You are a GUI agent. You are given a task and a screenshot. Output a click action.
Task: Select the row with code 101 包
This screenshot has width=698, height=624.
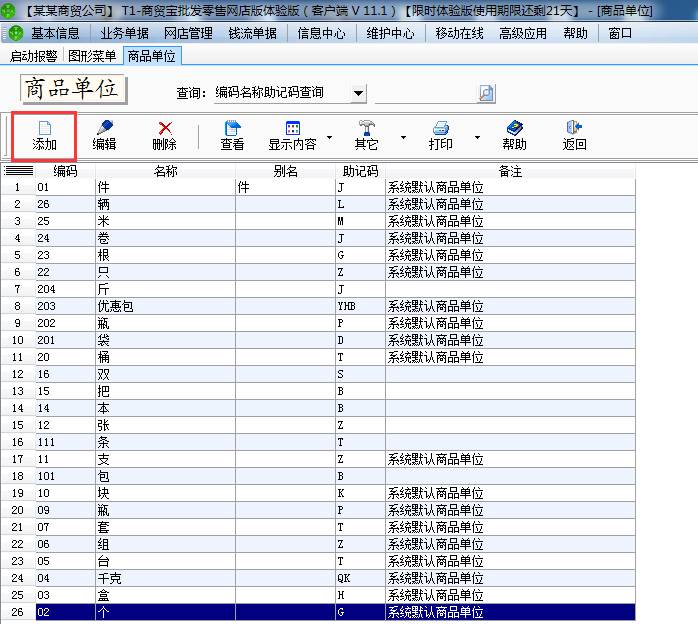[x=318, y=476]
